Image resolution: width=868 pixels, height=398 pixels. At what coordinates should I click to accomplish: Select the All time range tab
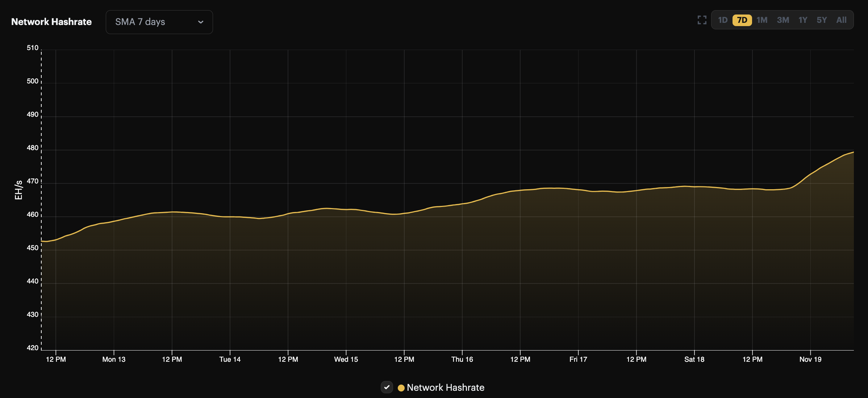point(841,20)
